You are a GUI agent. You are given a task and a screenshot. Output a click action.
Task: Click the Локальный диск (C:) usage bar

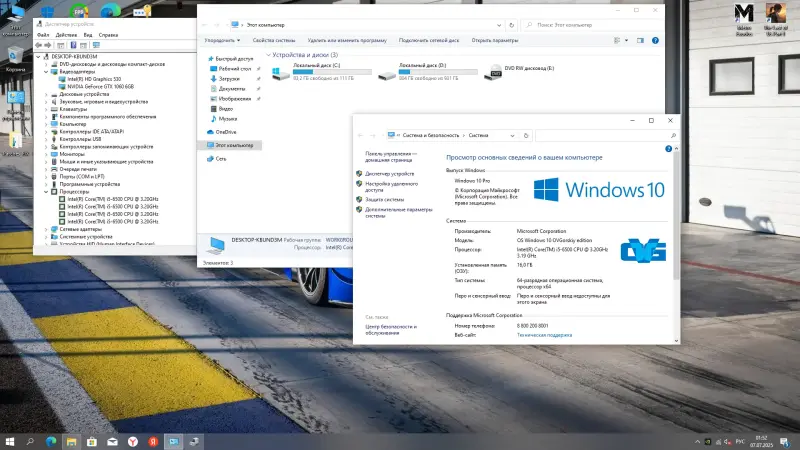(x=332, y=72)
